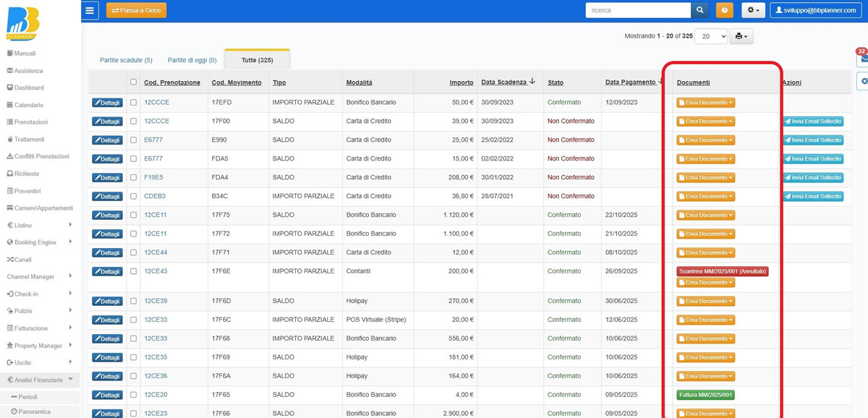Click the hamburger menu icon
This screenshot has height=418, width=868.
coord(90,10)
